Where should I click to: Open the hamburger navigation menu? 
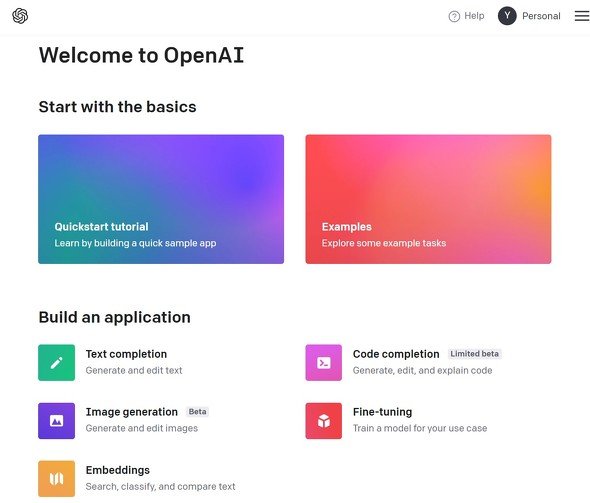(582, 16)
